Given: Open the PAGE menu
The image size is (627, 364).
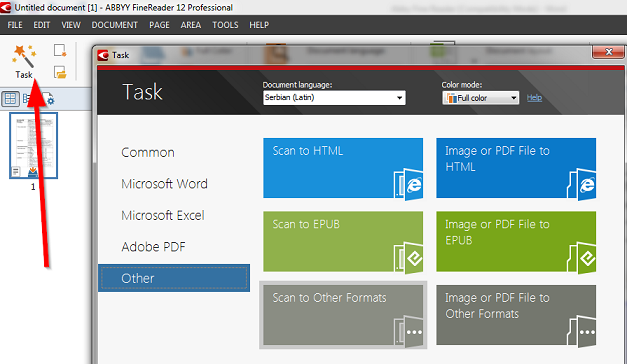Looking at the screenshot, I should click(x=159, y=25).
